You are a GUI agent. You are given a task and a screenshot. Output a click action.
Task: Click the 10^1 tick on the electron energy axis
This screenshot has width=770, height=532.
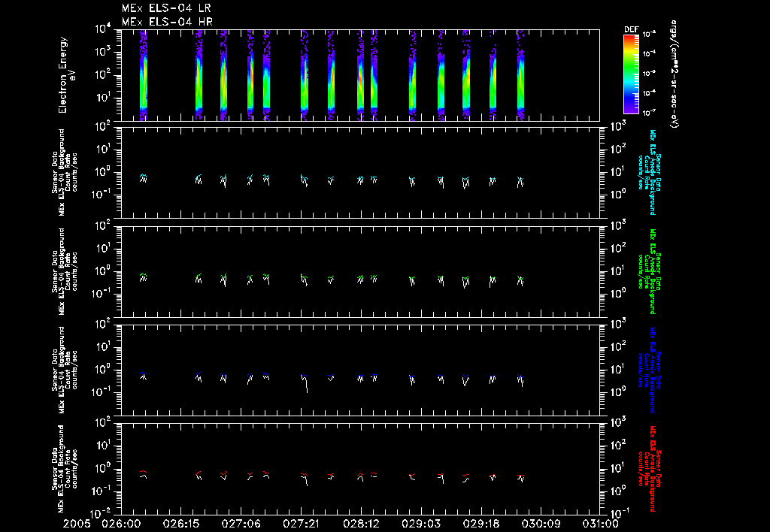pos(104,97)
